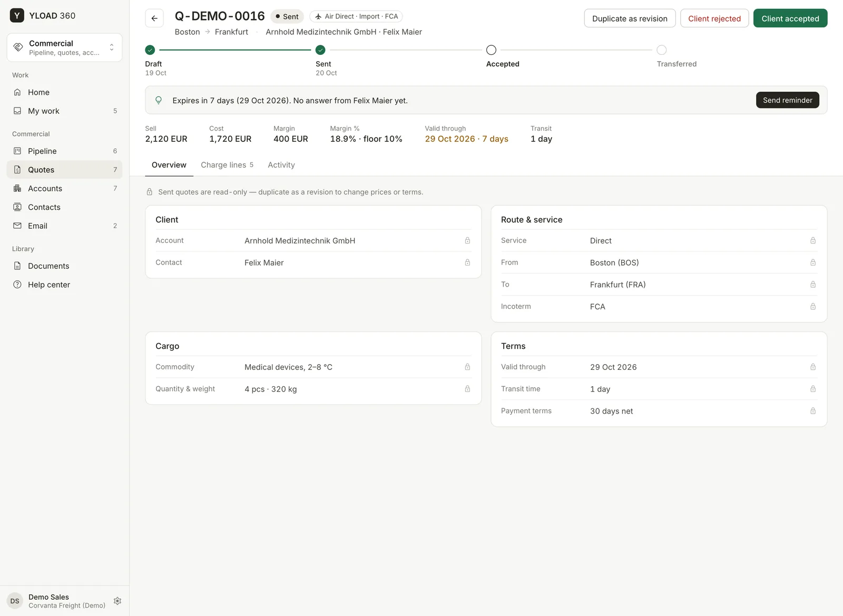Open user settings gear icon
843x616 pixels.
pyautogui.click(x=117, y=601)
